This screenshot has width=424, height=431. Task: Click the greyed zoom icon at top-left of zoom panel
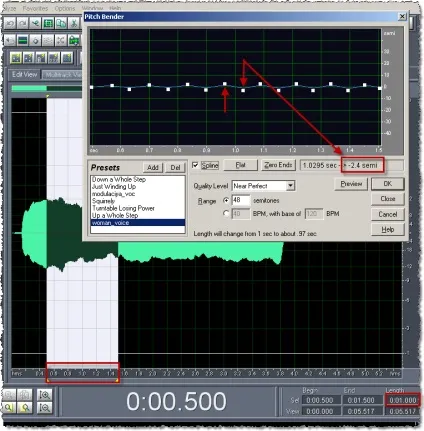tap(9, 395)
